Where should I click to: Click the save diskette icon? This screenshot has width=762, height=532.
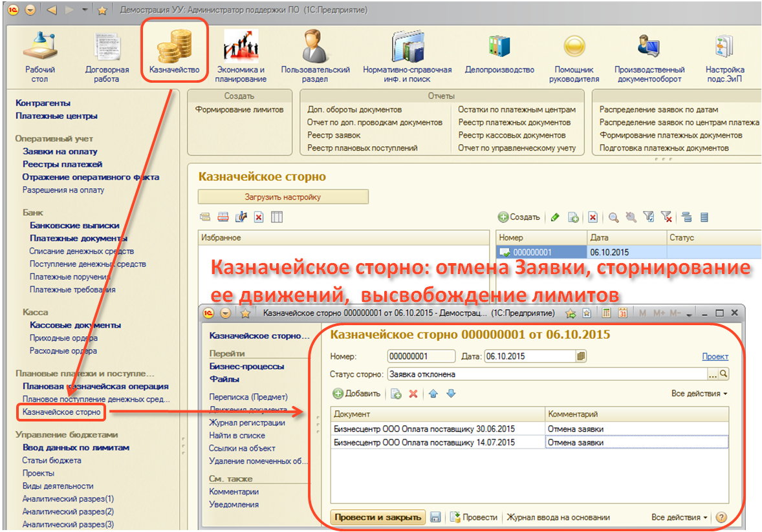[435, 517]
